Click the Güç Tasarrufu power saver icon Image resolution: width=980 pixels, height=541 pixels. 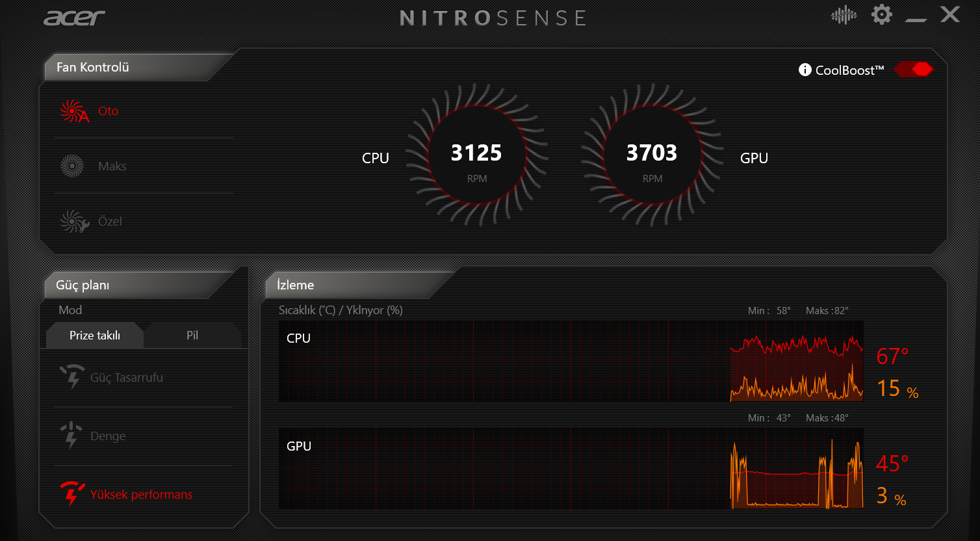[x=71, y=377]
